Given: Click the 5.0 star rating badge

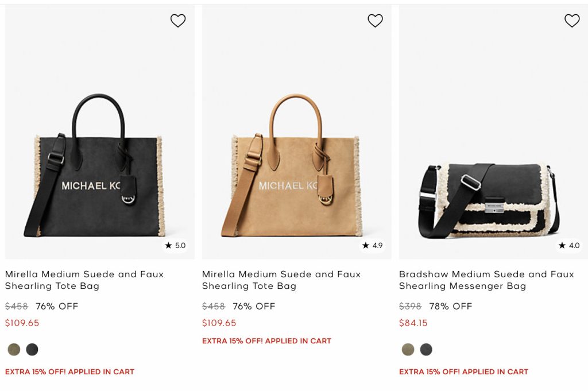Looking at the screenshot, I should click(x=176, y=245).
